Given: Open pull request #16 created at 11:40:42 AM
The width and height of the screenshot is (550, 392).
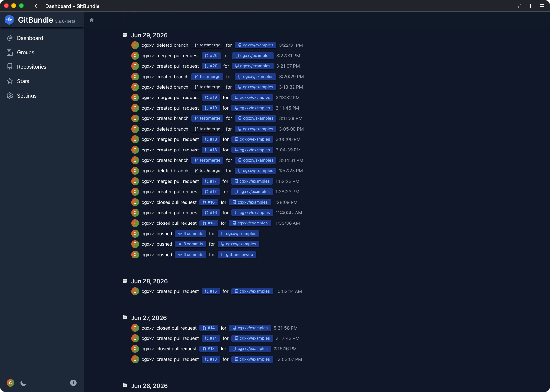Looking at the screenshot, I should click(x=211, y=213).
